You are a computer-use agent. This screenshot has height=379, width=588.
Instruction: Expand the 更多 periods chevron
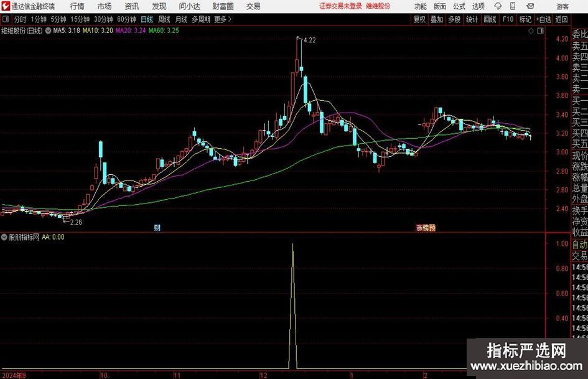tap(230, 19)
